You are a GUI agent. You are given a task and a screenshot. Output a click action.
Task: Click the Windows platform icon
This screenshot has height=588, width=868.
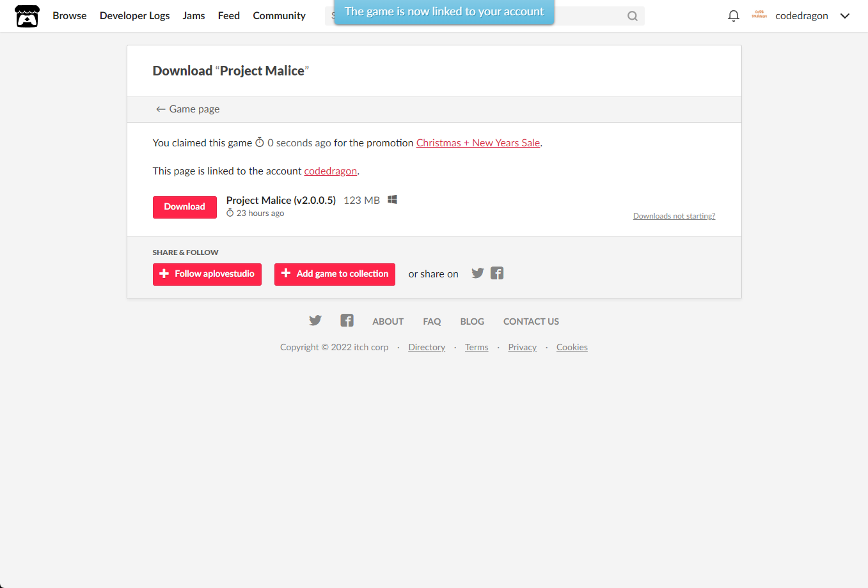pos(393,200)
